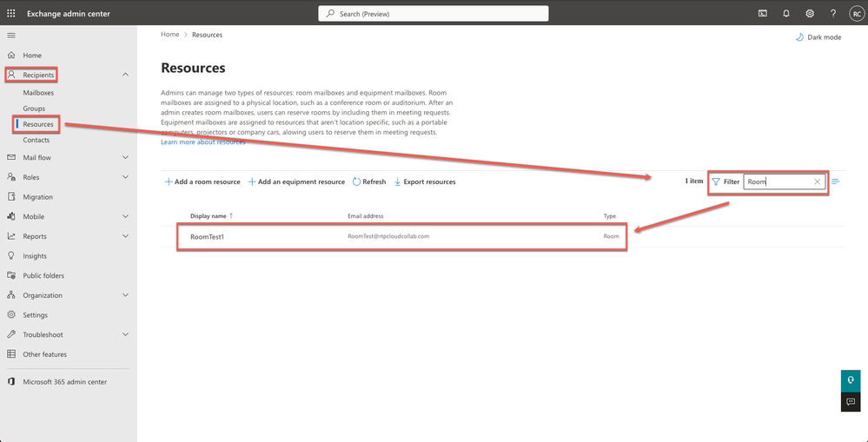This screenshot has height=442, width=868.
Task: Open the teal help assistant button
Action: pyautogui.click(x=851, y=380)
